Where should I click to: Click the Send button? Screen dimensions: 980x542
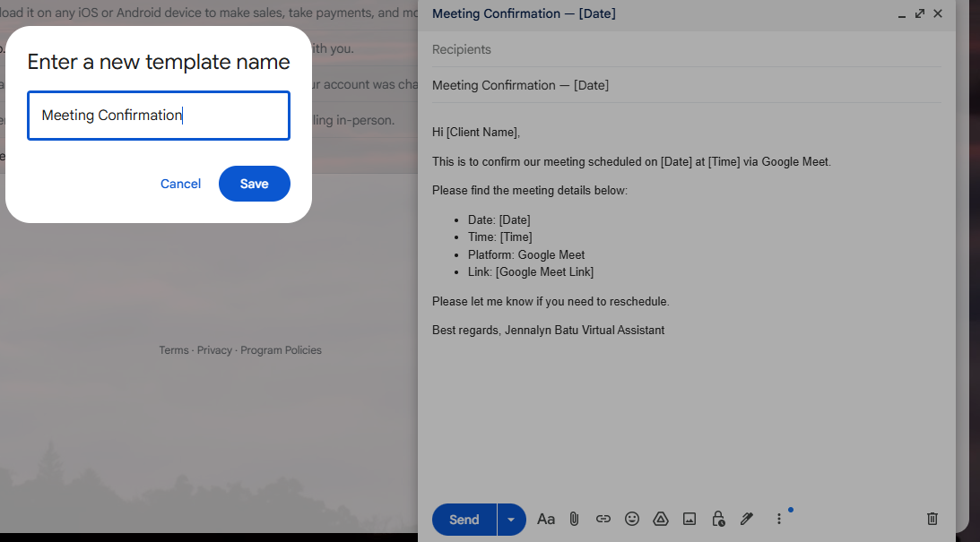click(x=464, y=520)
